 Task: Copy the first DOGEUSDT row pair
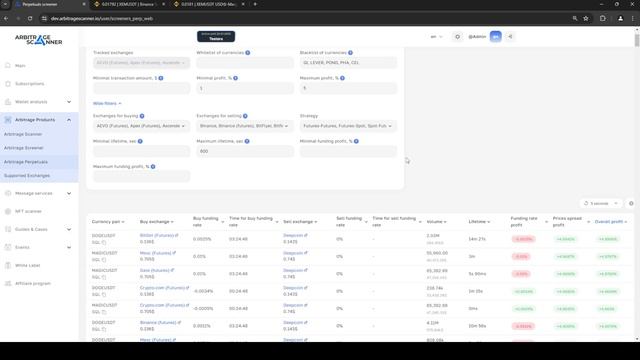pos(104,242)
